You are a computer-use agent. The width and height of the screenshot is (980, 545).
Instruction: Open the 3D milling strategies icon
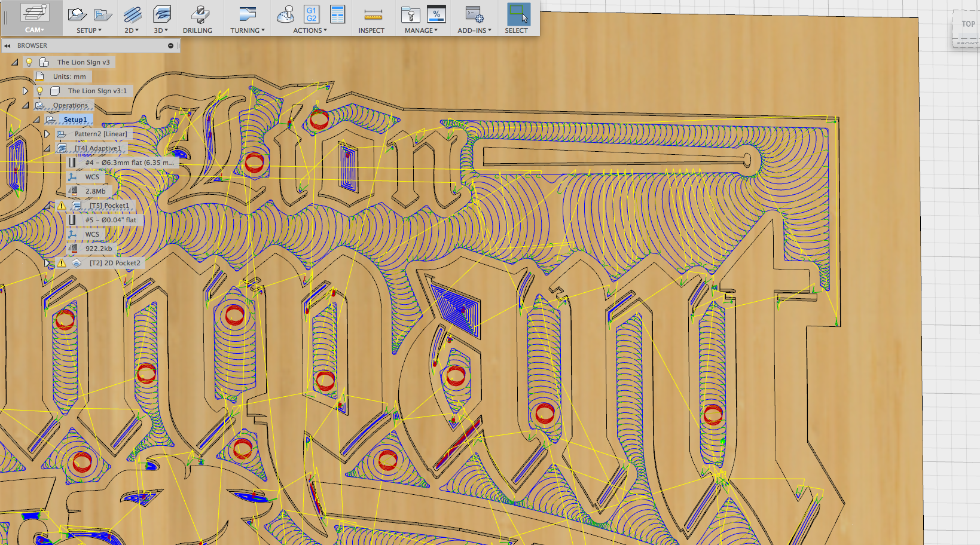(x=161, y=14)
